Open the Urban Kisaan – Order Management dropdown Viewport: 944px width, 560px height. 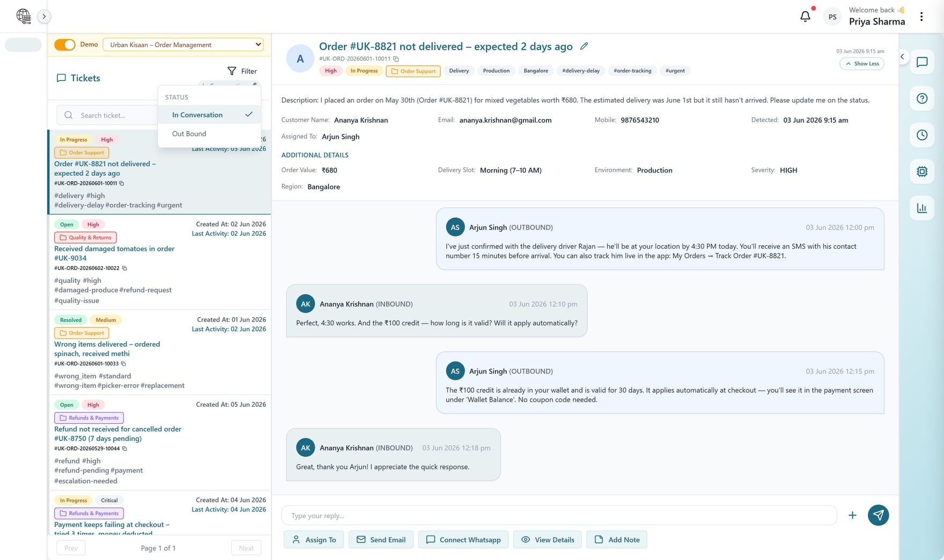pos(183,44)
